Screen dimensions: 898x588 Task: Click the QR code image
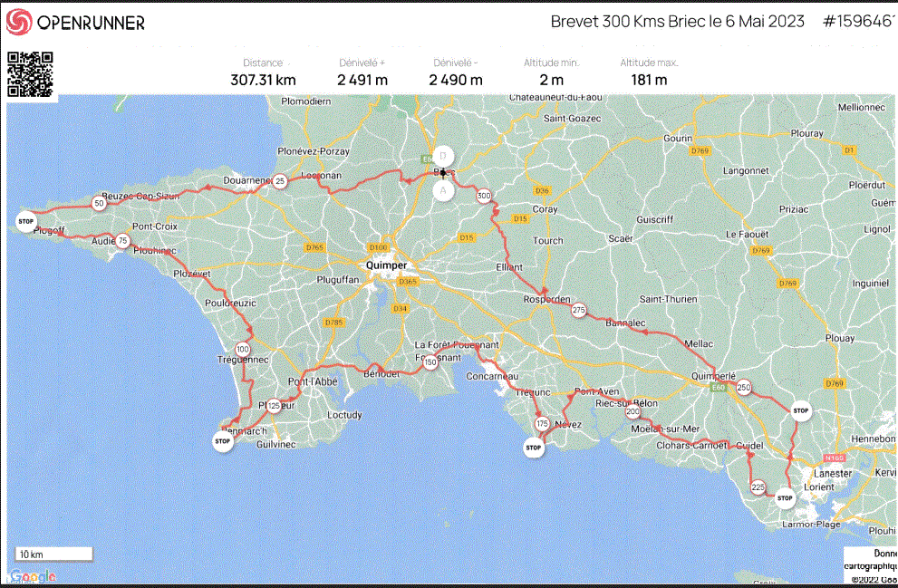[x=30, y=74]
